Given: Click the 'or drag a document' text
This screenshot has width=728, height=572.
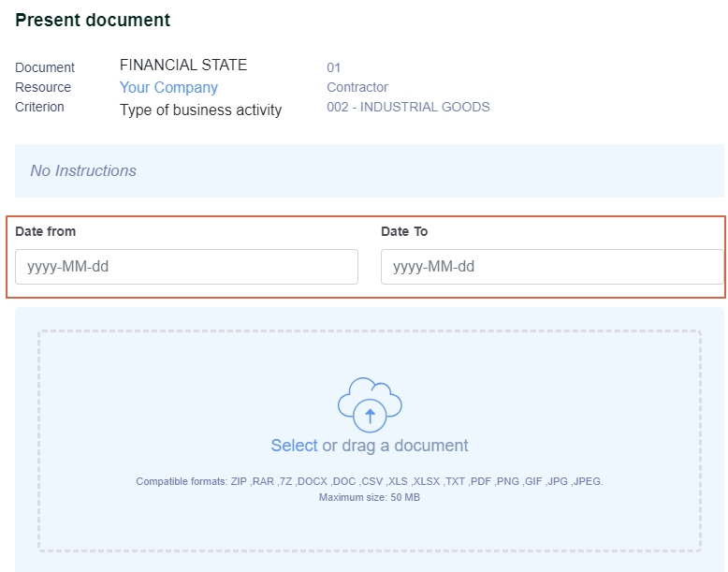Looking at the screenshot, I should tap(395, 445).
